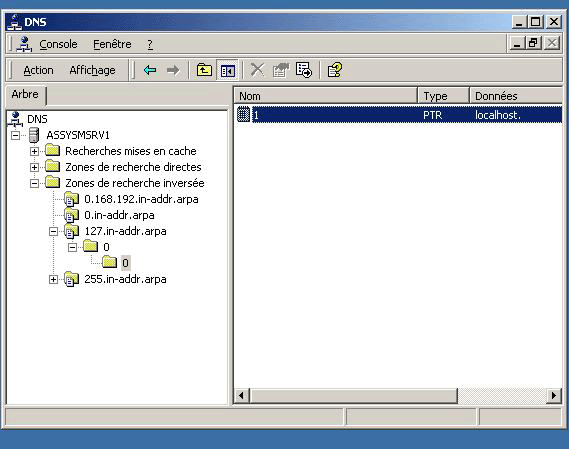Click the Export list toolbar icon
Viewport: 569px width, 449px height.
304,70
